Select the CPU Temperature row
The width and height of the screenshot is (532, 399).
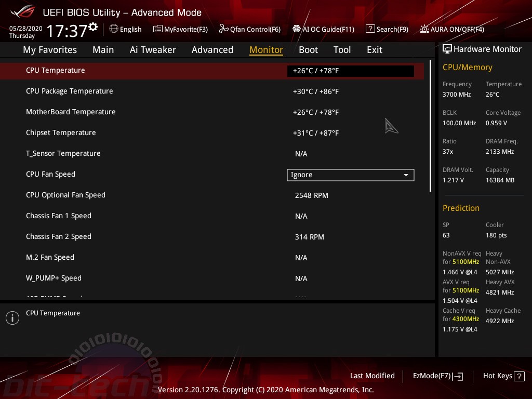[x=212, y=71]
